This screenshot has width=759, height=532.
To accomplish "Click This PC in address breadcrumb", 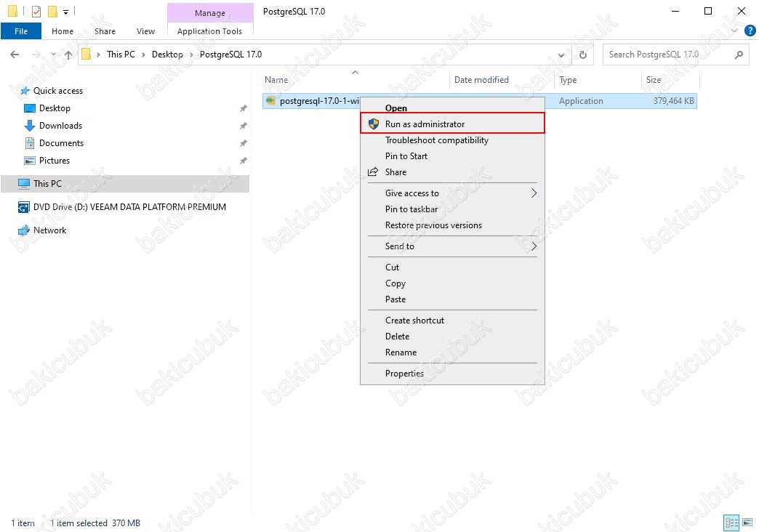I will 121,55.
